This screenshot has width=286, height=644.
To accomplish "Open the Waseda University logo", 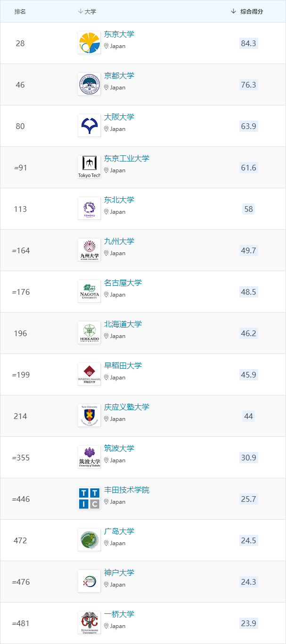I will coord(89,374).
